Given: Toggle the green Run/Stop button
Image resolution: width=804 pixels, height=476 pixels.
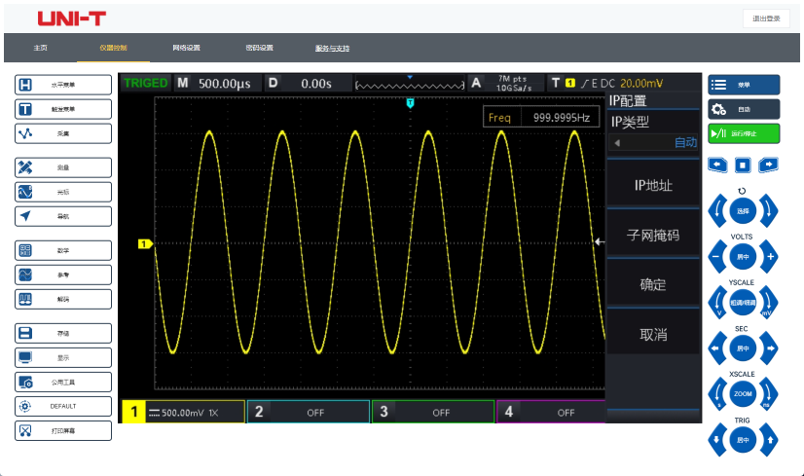Looking at the screenshot, I should [x=743, y=132].
